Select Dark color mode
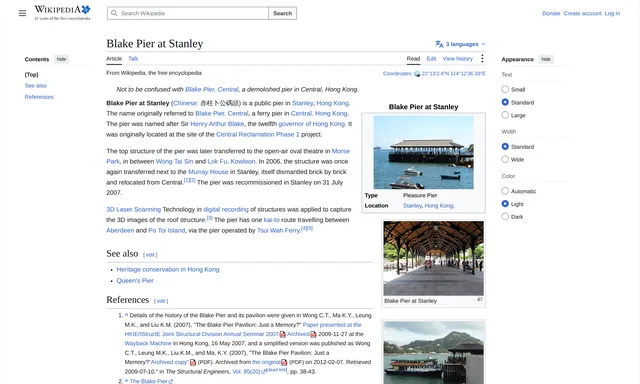The image size is (640, 384). pos(505,216)
